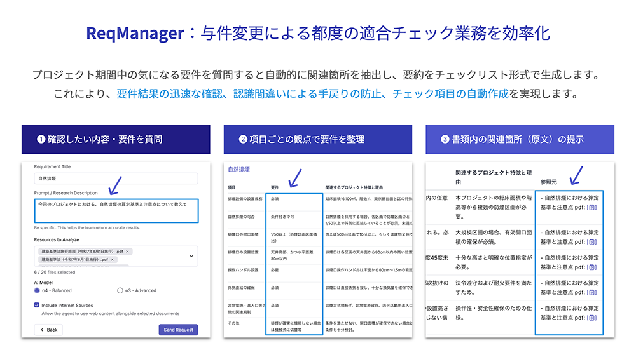Click the copy icon in the third 参照元 row
Screen dimensions: 636x364
pyautogui.click(x=591, y=267)
